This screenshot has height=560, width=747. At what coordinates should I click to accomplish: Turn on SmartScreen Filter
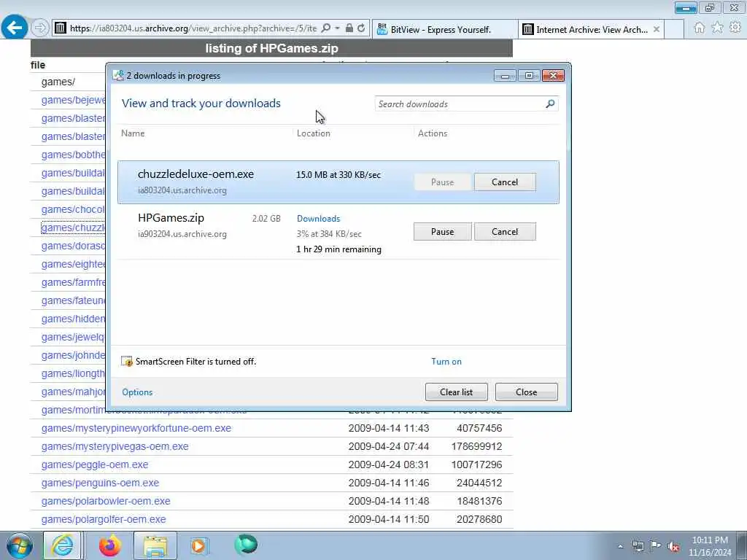446,362
